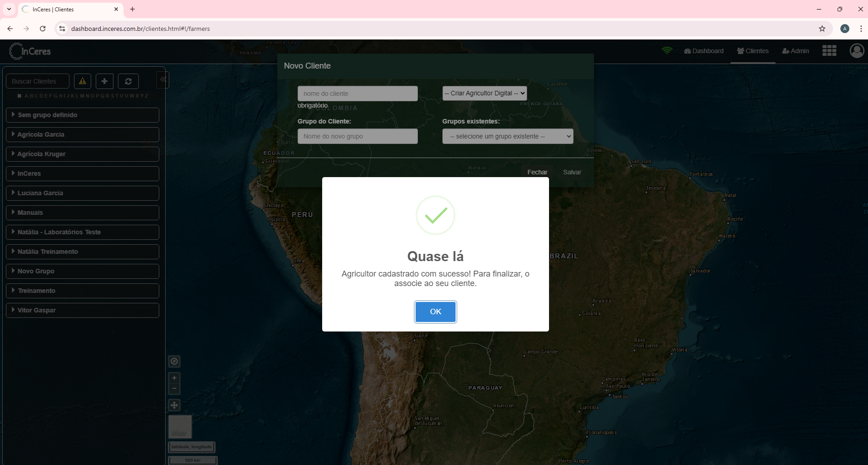This screenshot has width=868, height=465.
Task: Expand the Sem grupo definido group
Action: coord(83,115)
